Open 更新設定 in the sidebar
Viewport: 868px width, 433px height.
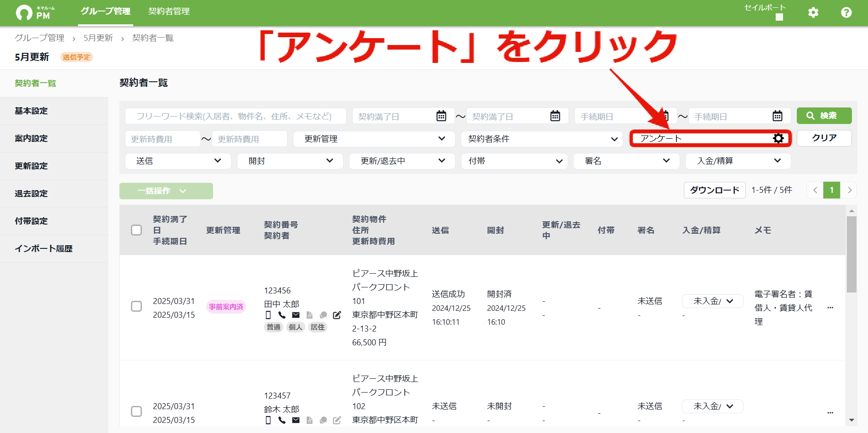tap(54, 166)
